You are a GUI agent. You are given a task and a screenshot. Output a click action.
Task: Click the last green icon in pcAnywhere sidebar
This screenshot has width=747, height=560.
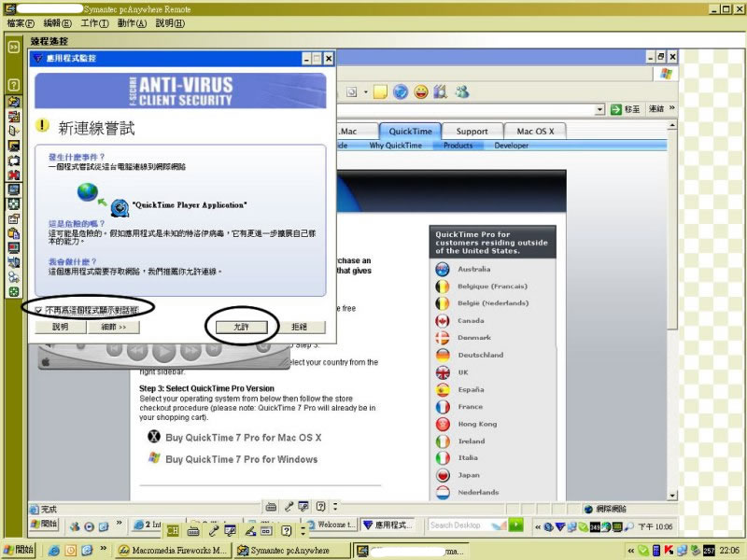[13, 291]
